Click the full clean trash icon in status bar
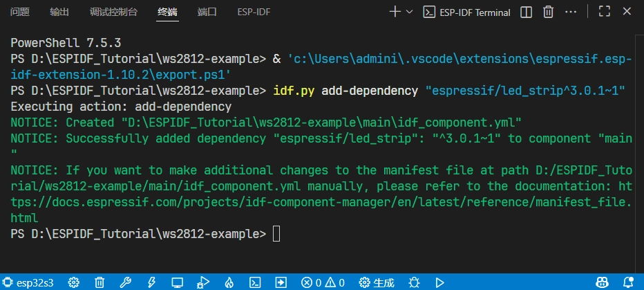This screenshot has width=644, height=290. point(100,282)
